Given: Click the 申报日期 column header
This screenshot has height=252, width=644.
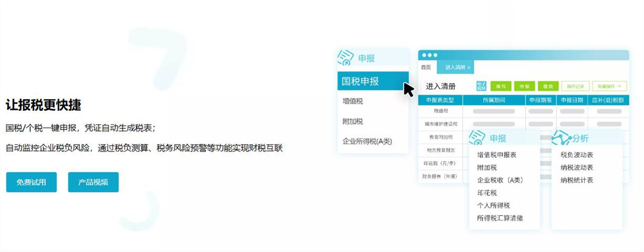Looking at the screenshot, I should point(572,101).
